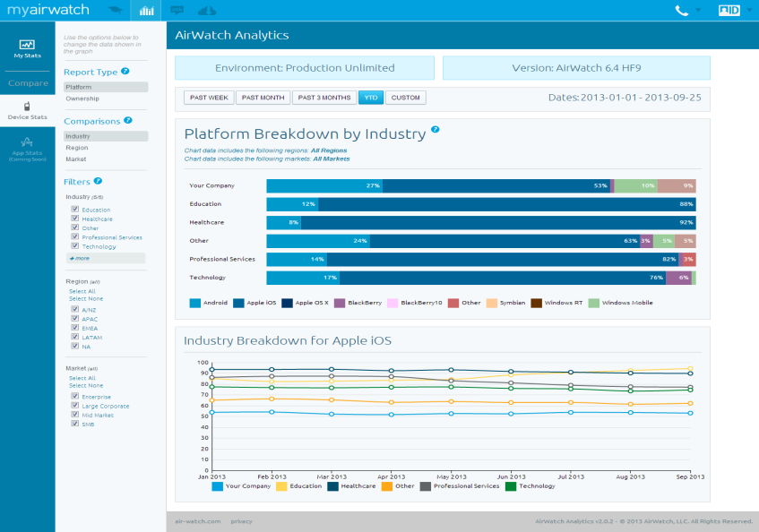This screenshot has width=759, height=532.
Task: Click the help icon beside Report Type
Action: coord(125,71)
